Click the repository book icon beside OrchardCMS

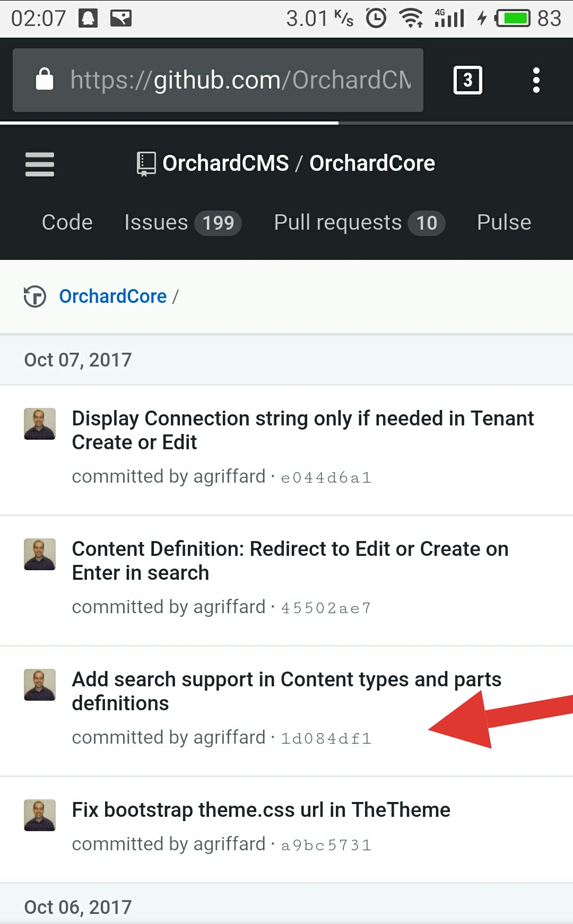(x=145, y=163)
